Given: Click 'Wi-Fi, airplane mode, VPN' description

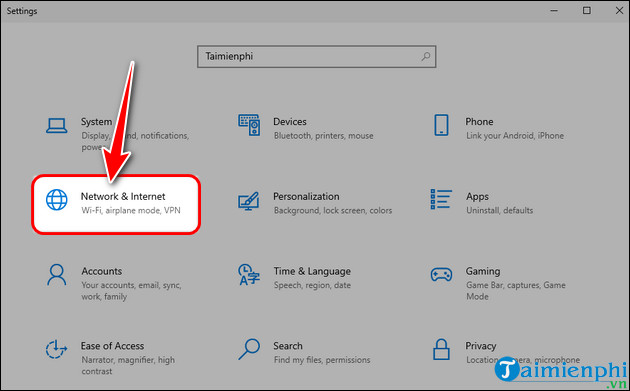Looking at the screenshot, I should 131,211.
